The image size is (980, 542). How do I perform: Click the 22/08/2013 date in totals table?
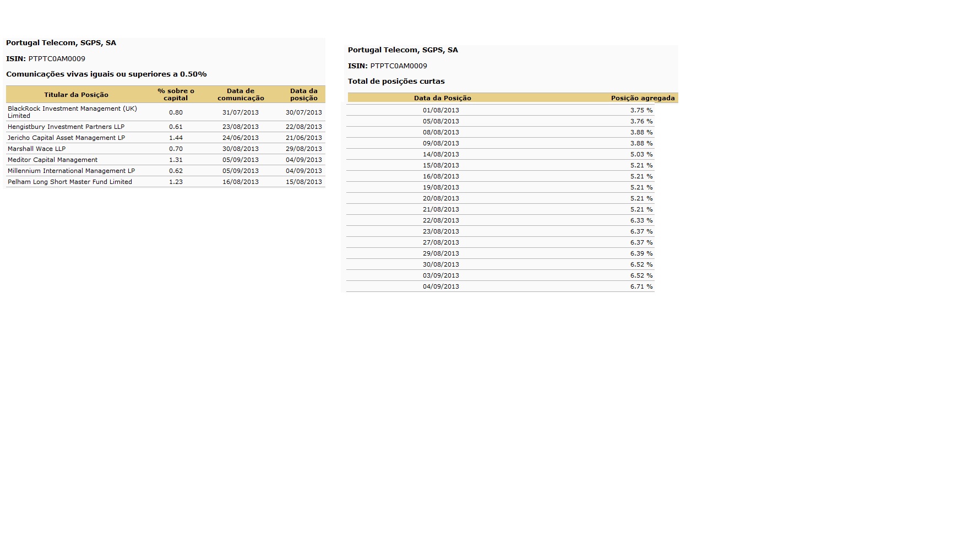(x=441, y=220)
